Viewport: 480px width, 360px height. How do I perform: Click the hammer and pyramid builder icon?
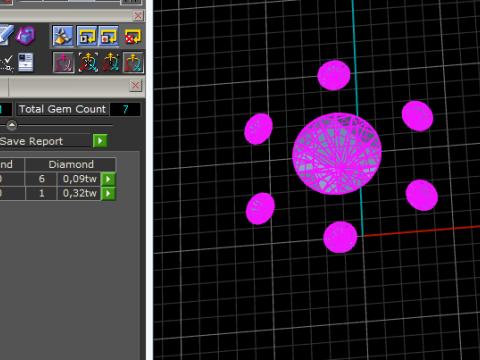[x=63, y=36]
